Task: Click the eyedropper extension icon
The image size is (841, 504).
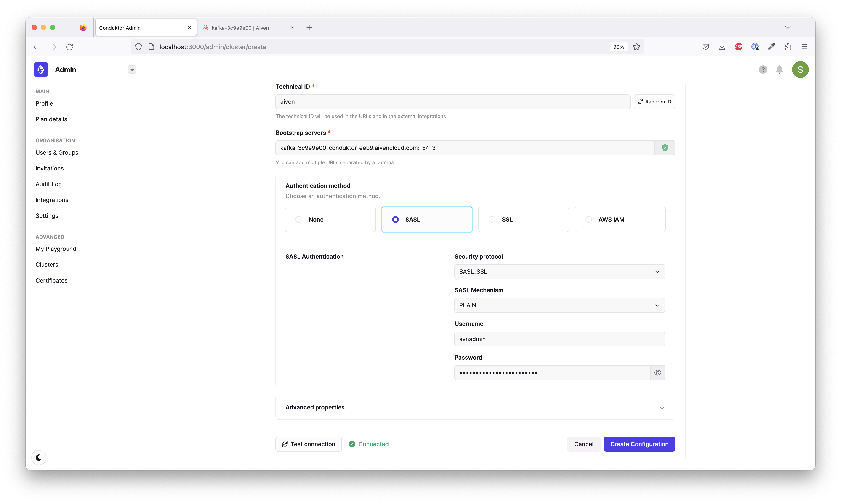Action: pyautogui.click(x=771, y=47)
